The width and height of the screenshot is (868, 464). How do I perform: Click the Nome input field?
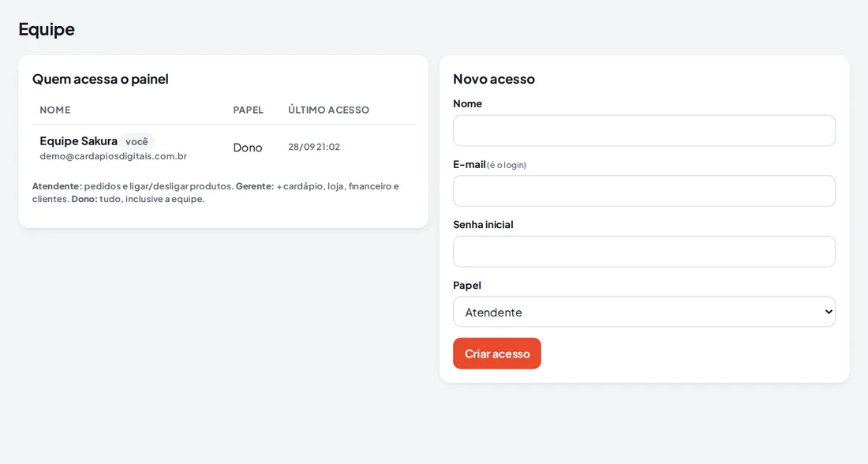point(644,131)
